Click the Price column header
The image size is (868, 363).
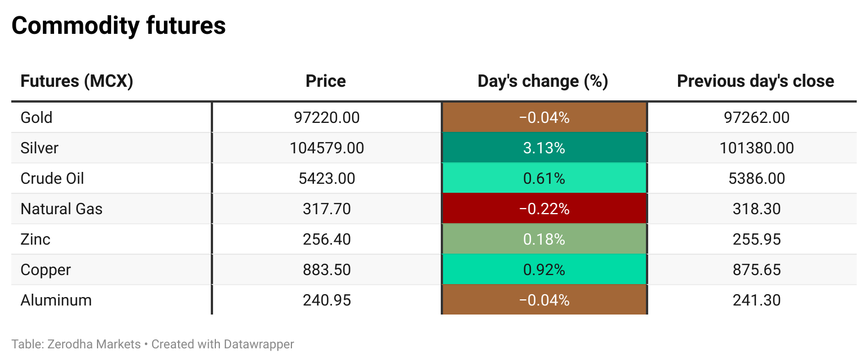[x=326, y=81]
